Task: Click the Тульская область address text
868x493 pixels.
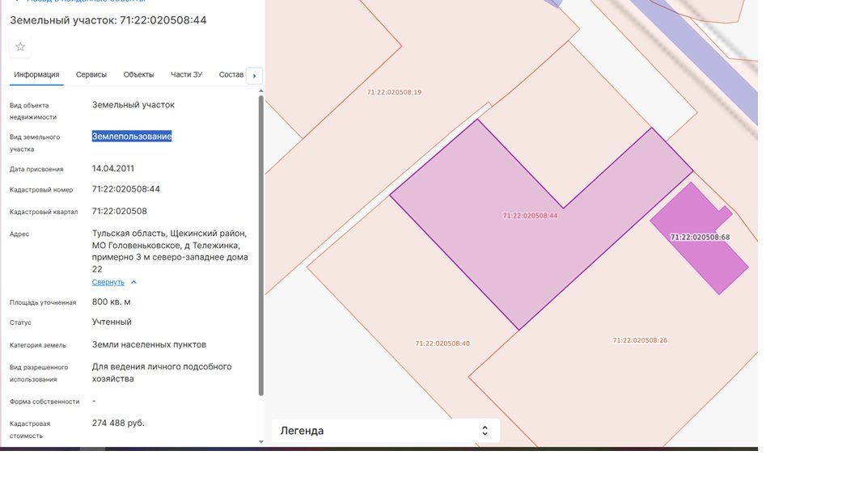Action: [170, 251]
